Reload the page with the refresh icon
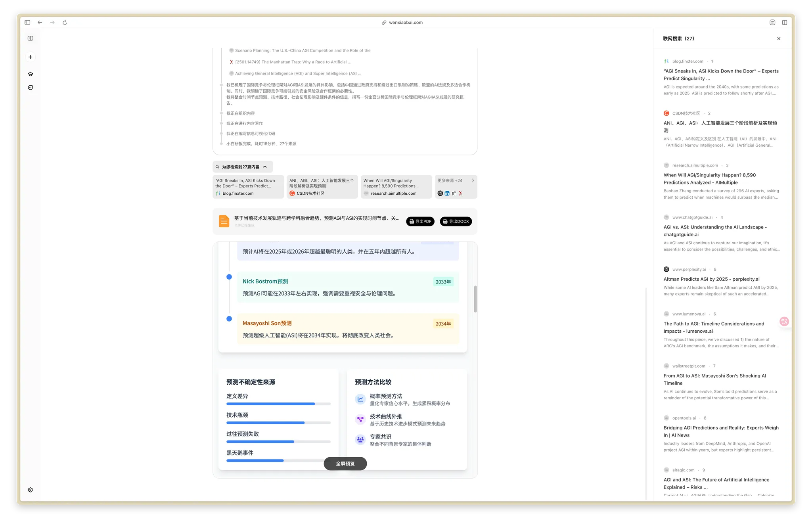 click(65, 23)
